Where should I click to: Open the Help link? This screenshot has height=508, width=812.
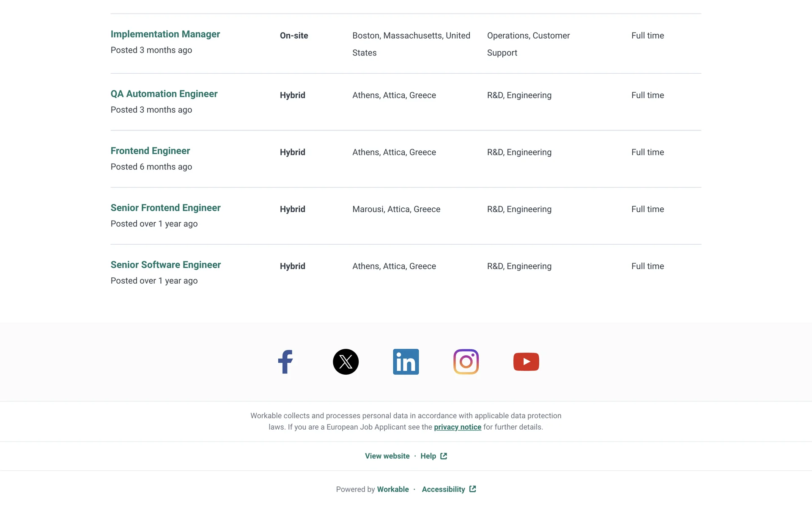click(428, 456)
